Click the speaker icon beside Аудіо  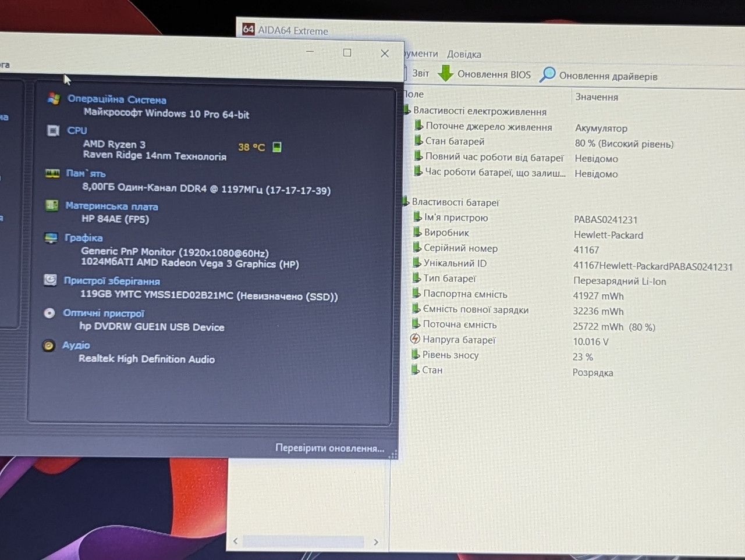tap(49, 345)
